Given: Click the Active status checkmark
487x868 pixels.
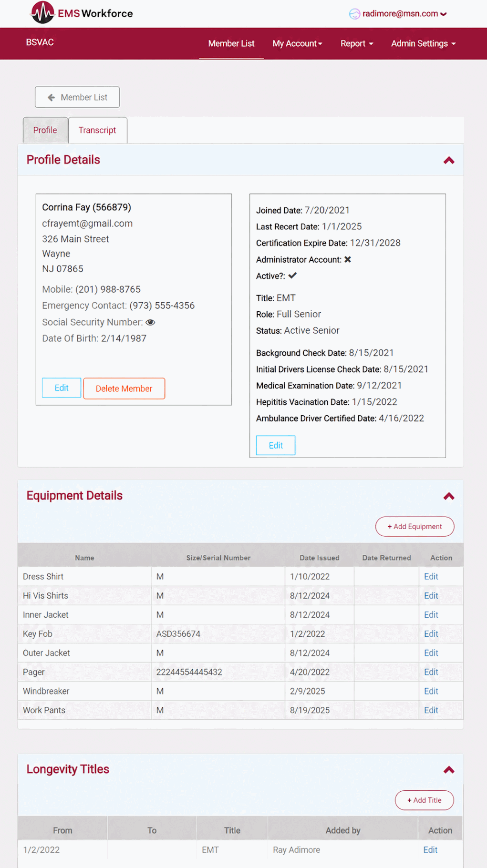Looking at the screenshot, I should coord(292,276).
